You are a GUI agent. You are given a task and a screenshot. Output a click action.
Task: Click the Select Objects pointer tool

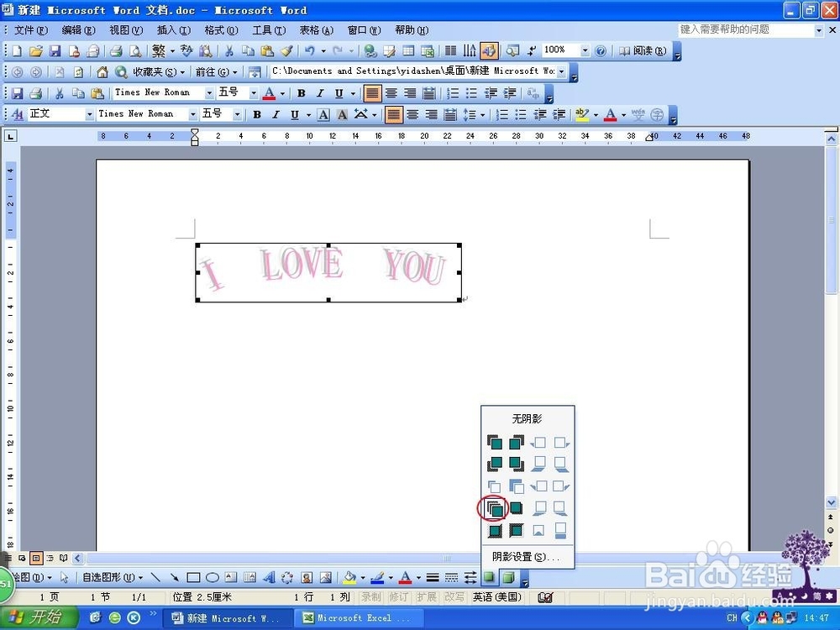click(x=65, y=578)
